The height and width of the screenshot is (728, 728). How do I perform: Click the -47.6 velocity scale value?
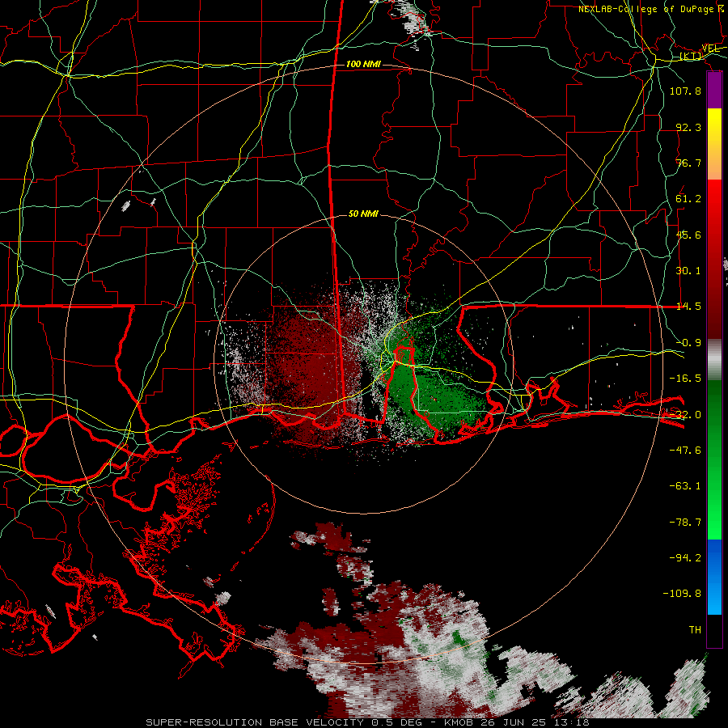click(x=685, y=451)
